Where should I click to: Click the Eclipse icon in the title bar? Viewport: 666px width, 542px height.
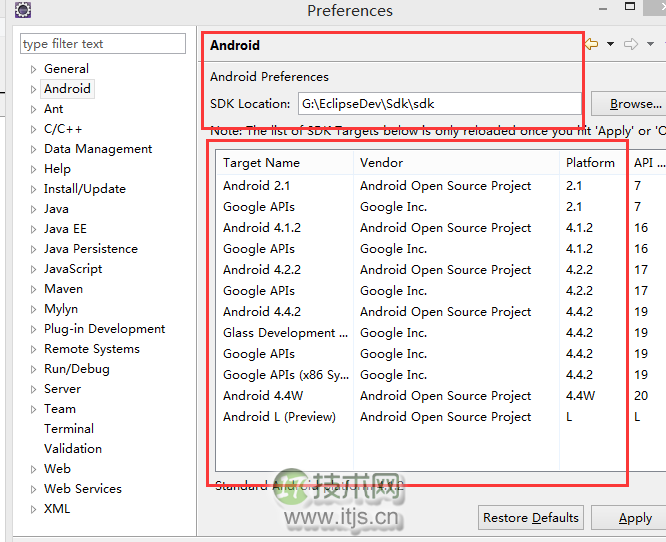[23, 9]
